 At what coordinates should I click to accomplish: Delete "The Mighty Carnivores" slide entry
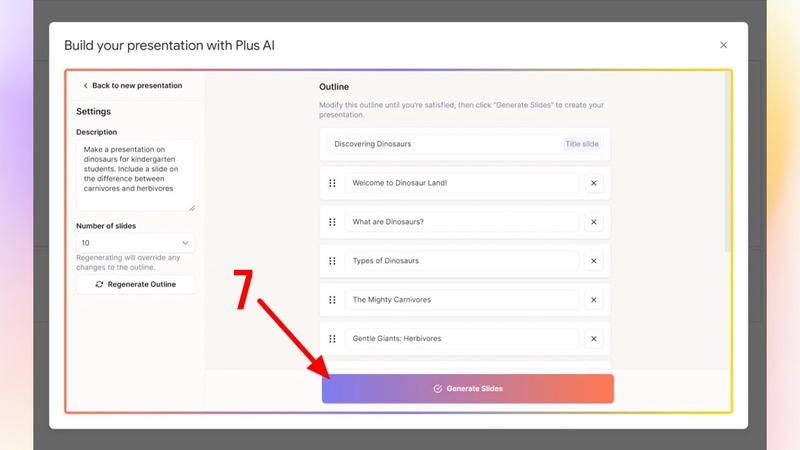click(x=593, y=300)
